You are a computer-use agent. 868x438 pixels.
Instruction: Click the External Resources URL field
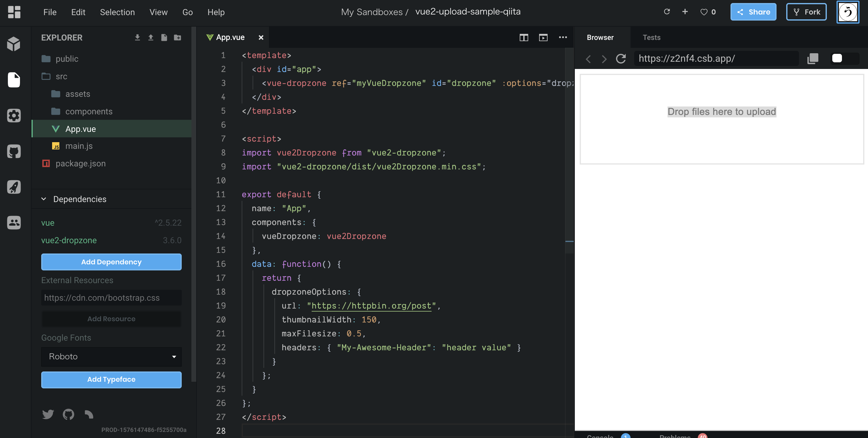(x=111, y=298)
